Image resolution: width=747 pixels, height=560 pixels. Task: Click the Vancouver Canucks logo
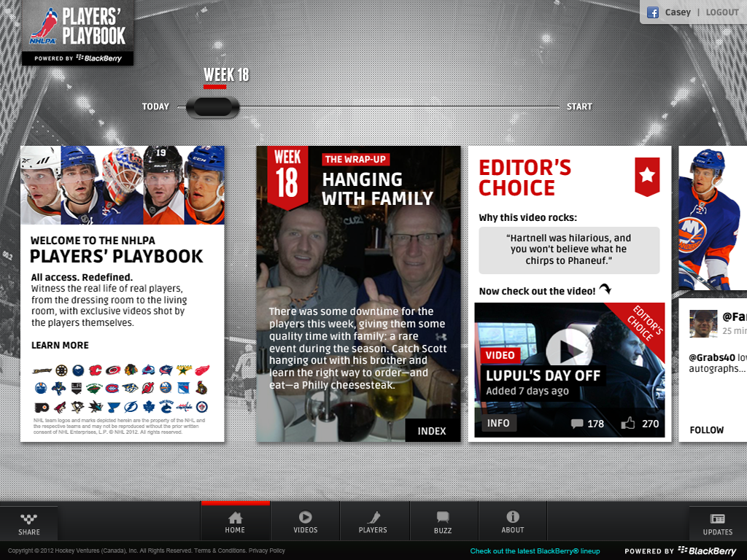[x=166, y=407]
